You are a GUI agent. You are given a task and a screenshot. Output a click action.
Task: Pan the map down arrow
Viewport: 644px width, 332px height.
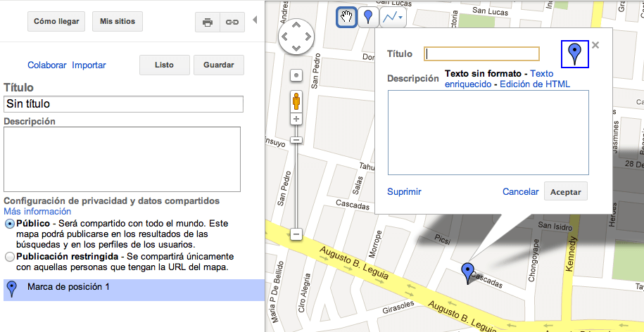click(x=296, y=48)
